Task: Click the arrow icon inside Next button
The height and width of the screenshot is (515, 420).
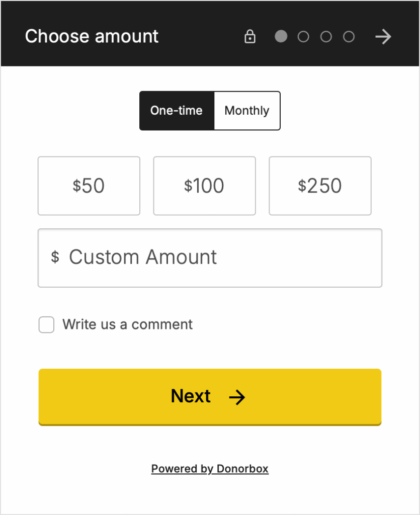Action: click(x=237, y=397)
